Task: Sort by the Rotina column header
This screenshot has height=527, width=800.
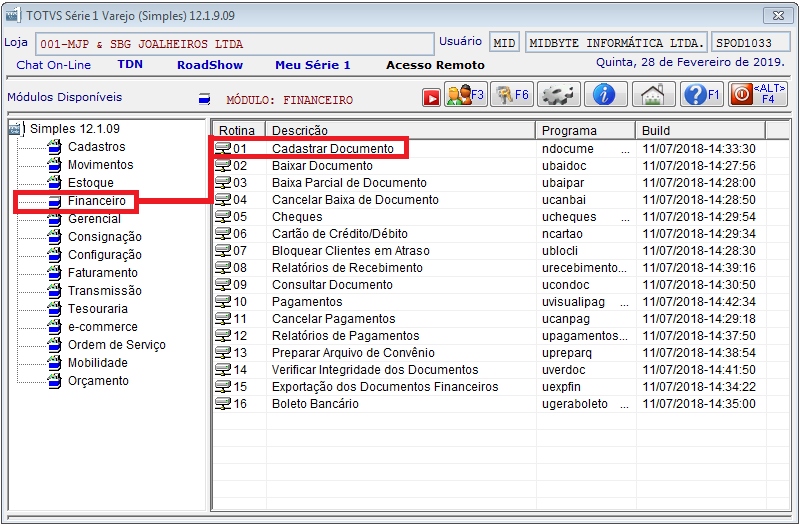Action: [x=239, y=131]
